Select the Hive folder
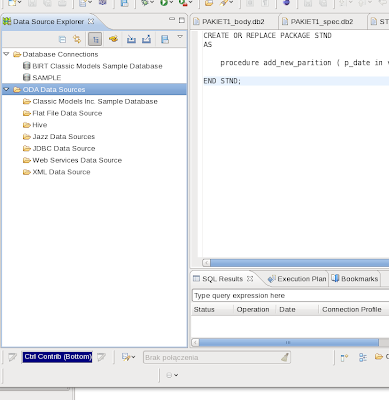The width and height of the screenshot is (389, 400). (x=39, y=125)
